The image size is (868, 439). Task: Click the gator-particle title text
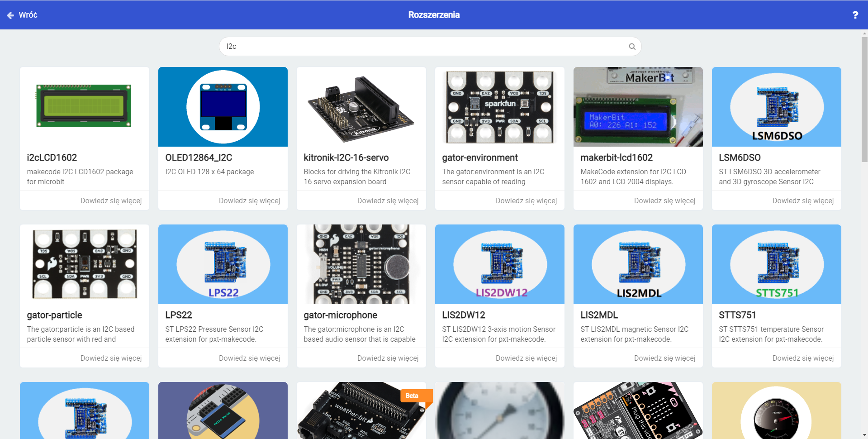tap(54, 315)
